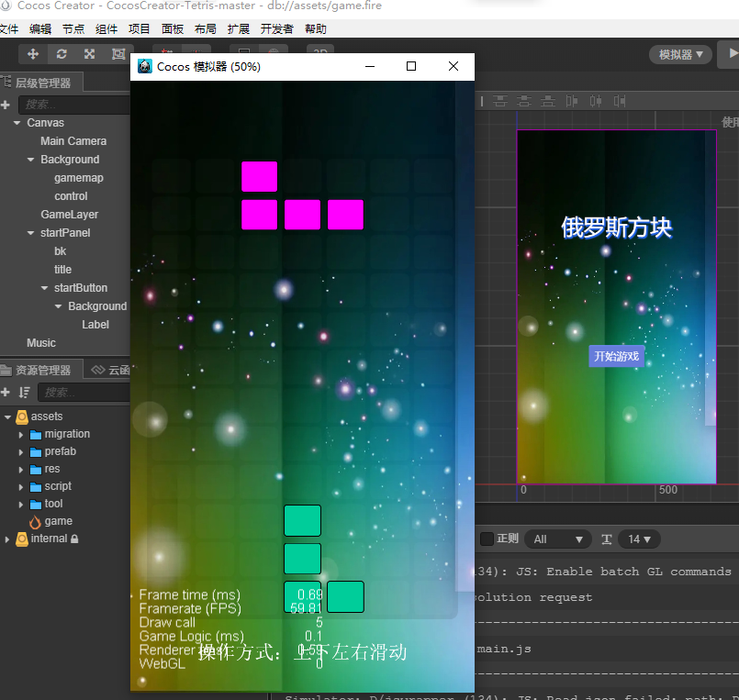
Task: Expand the res folder
Action: [21, 470]
